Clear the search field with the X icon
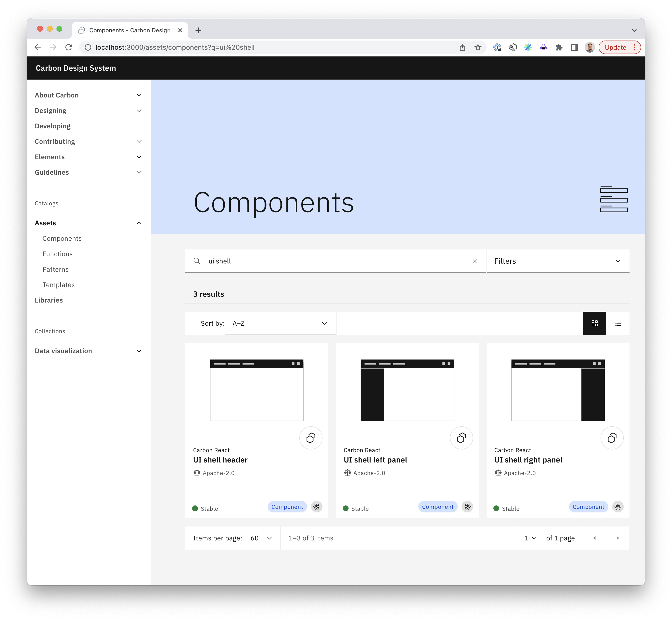Viewport: 672px width, 621px height. coord(474,261)
